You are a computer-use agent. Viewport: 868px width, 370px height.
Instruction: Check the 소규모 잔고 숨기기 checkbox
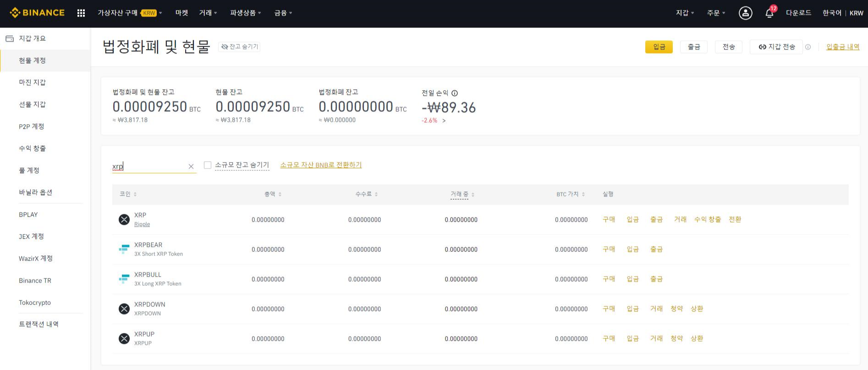pos(208,165)
